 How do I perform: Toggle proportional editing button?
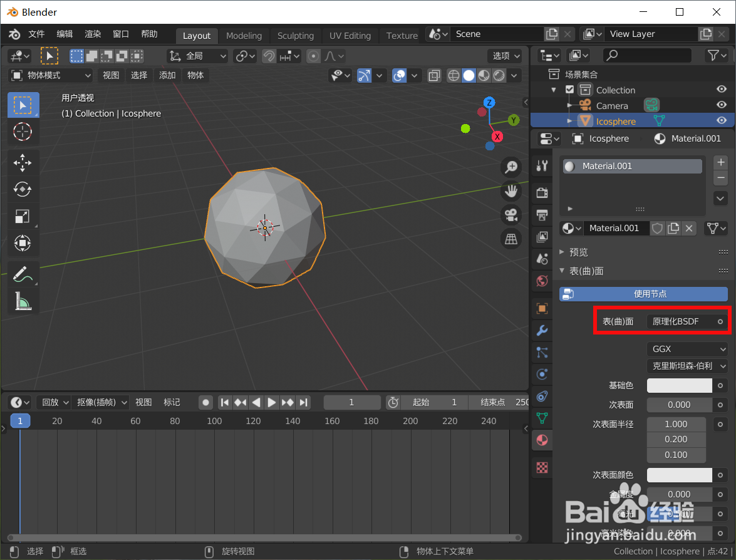[x=313, y=56]
